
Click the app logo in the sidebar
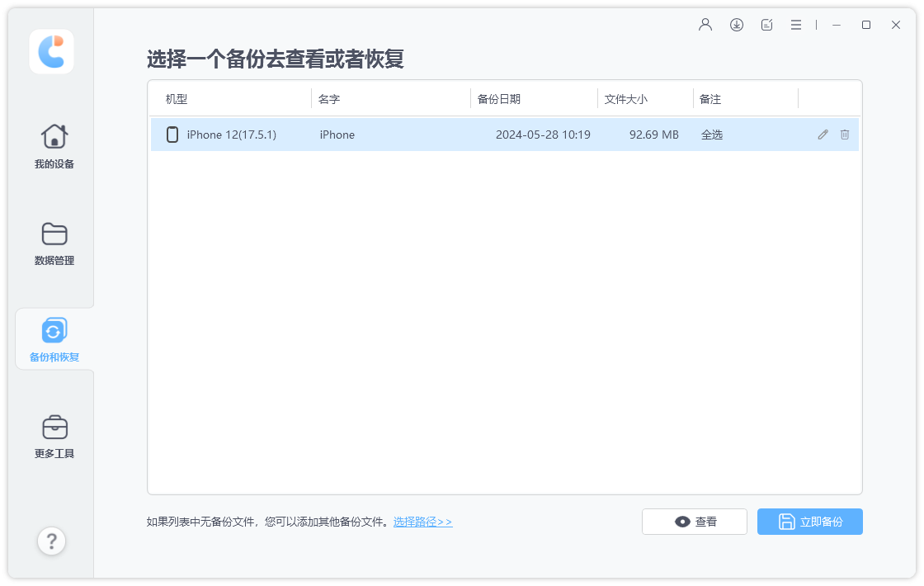pyautogui.click(x=51, y=51)
